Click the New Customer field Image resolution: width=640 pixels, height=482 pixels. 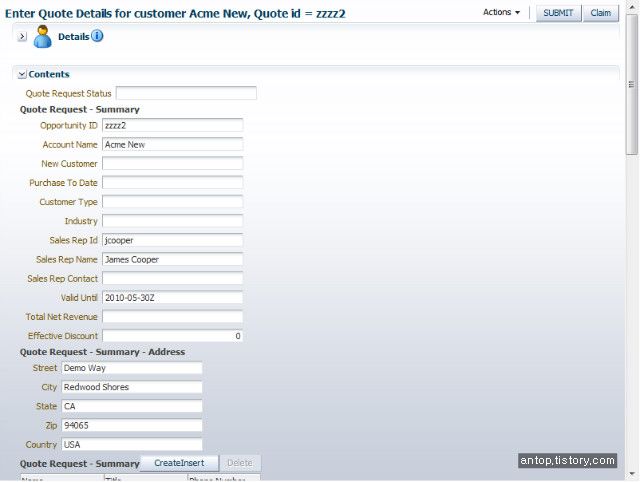pyautogui.click(x=172, y=164)
